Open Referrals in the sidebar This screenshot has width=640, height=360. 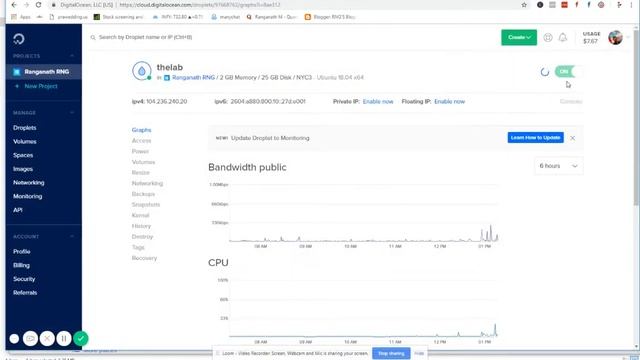coord(25,293)
